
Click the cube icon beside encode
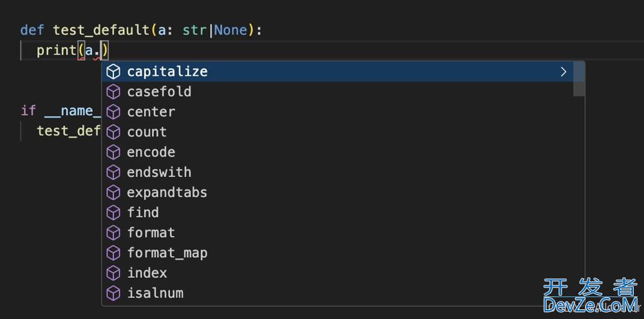pyautogui.click(x=113, y=152)
